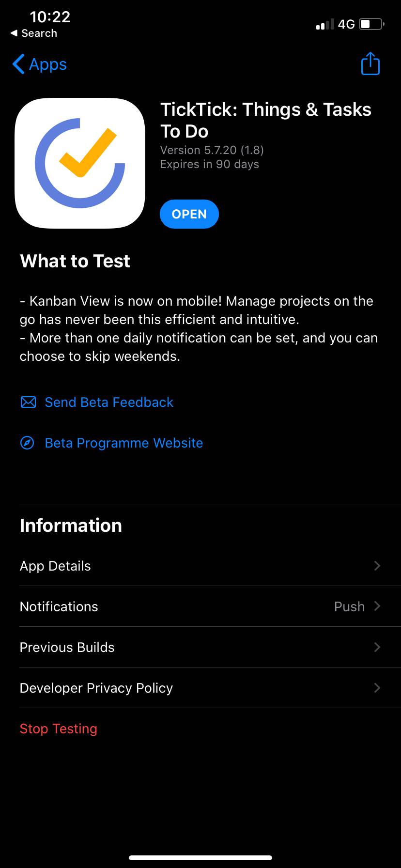
Task: Tap the battery indicator icon
Action: pyautogui.click(x=370, y=23)
